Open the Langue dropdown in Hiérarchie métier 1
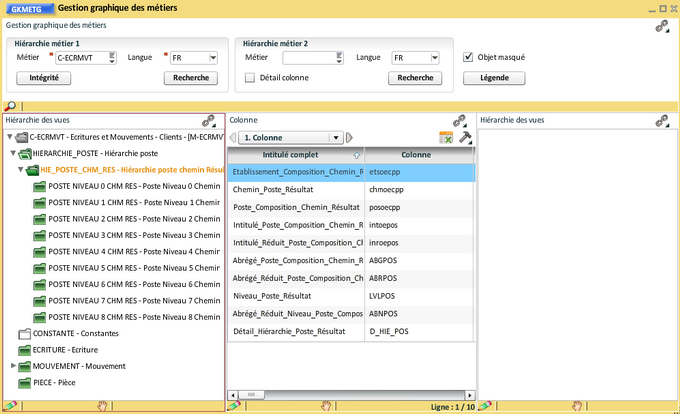 pyautogui.click(x=215, y=58)
